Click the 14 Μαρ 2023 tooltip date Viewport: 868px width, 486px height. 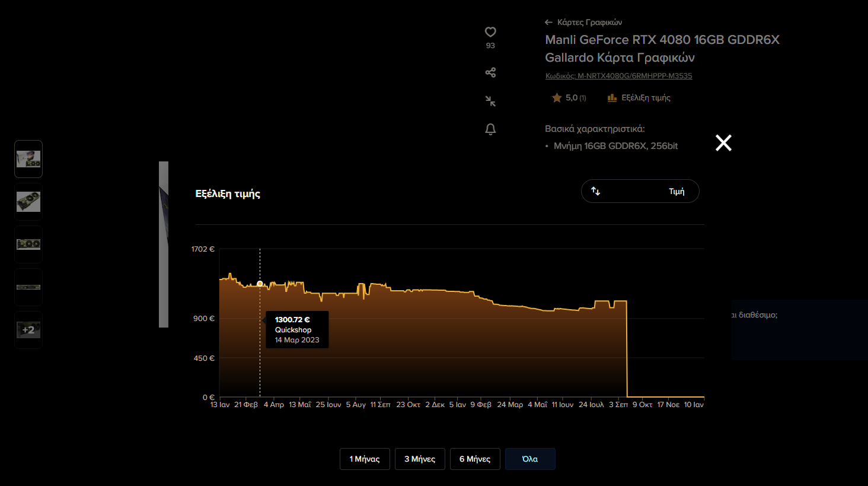pos(297,340)
